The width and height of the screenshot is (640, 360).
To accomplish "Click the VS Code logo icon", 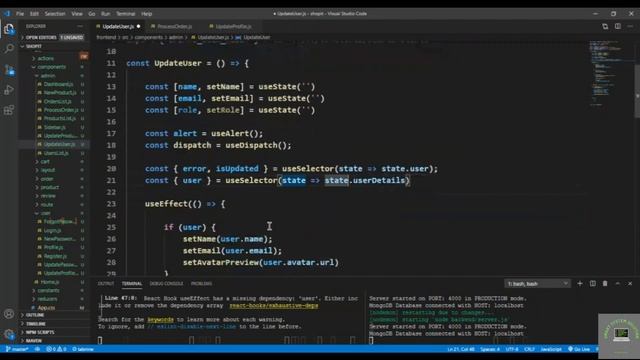I will [x=7, y=13].
